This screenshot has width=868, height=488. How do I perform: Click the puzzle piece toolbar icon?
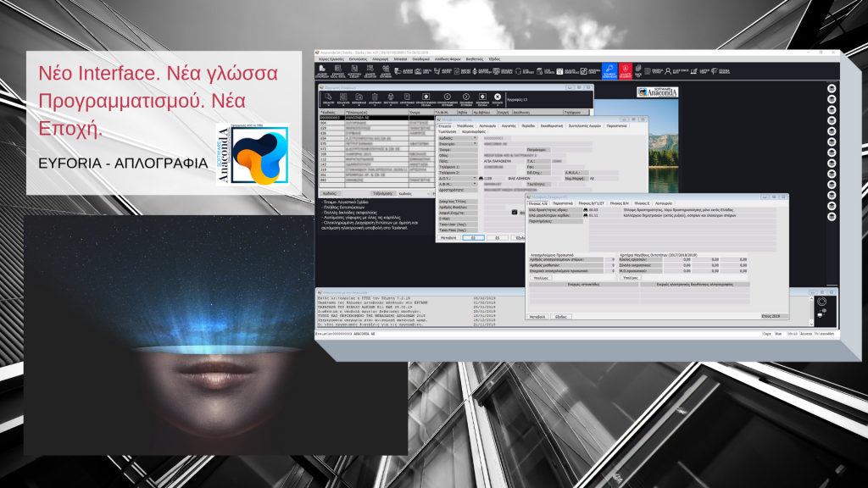(x=583, y=71)
